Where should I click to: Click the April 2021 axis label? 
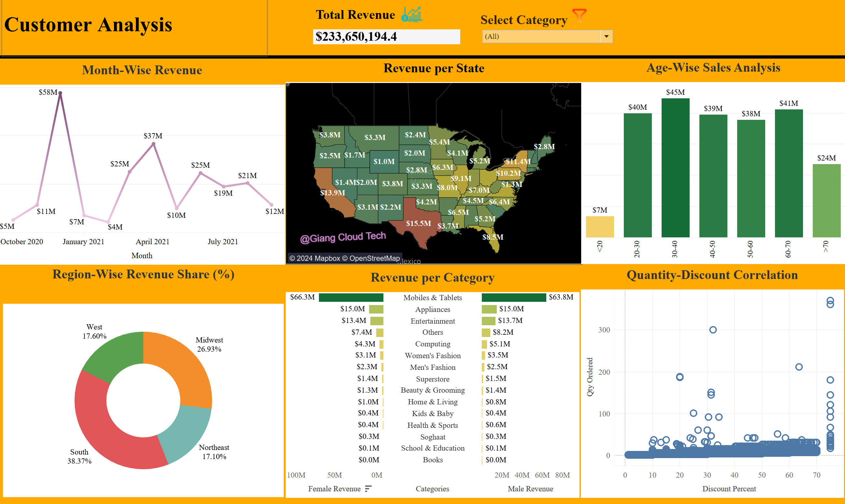click(x=152, y=242)
